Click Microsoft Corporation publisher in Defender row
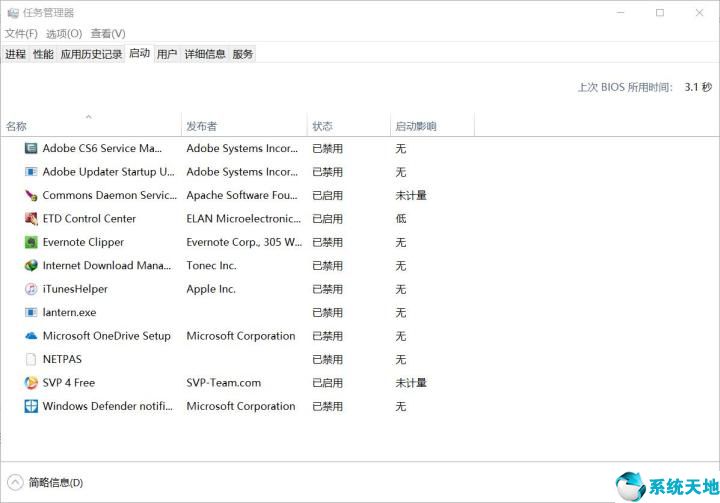The width and height of the screenshot is (720, 503). (x=241, y=406)
